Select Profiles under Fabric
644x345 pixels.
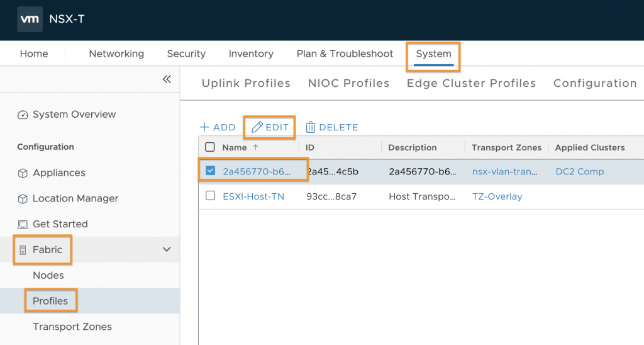tap(50, 301)
